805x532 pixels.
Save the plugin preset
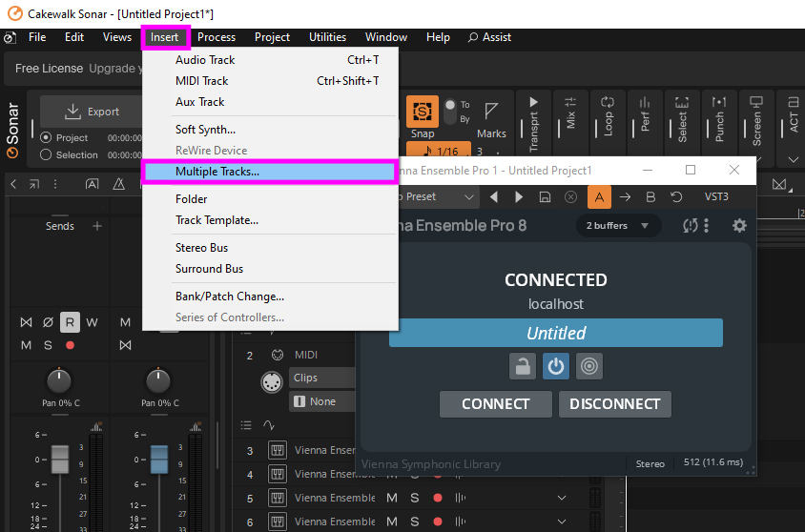[545, 197]
